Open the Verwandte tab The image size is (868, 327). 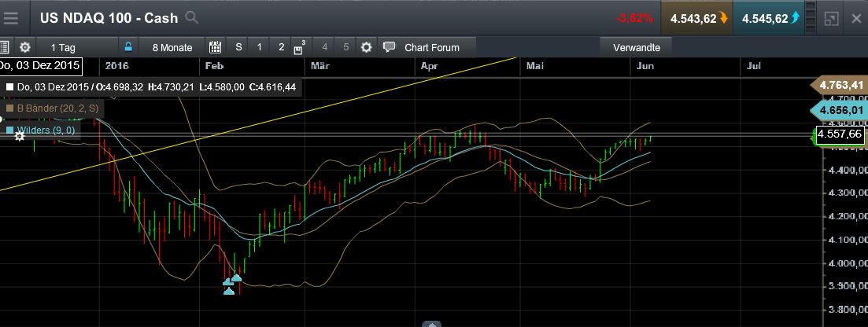click(x=637, y=48)
